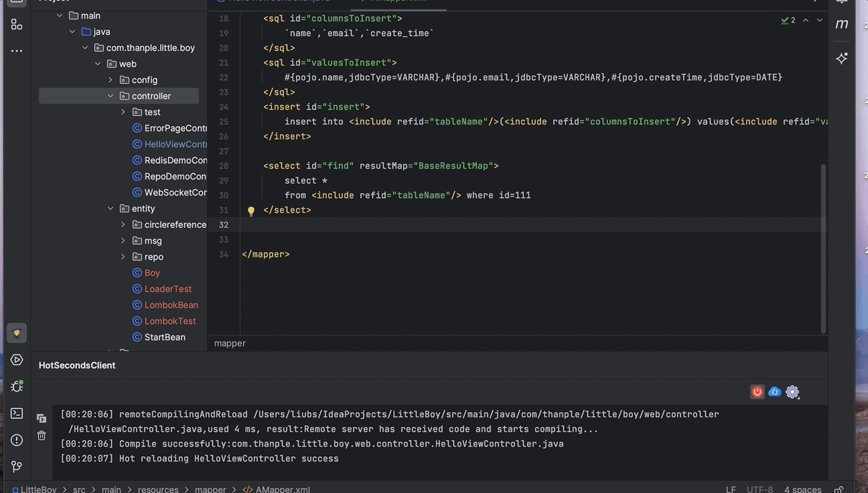The image size is (868, 493).
Task: Expand the config folder
Action: pos(111,80)
